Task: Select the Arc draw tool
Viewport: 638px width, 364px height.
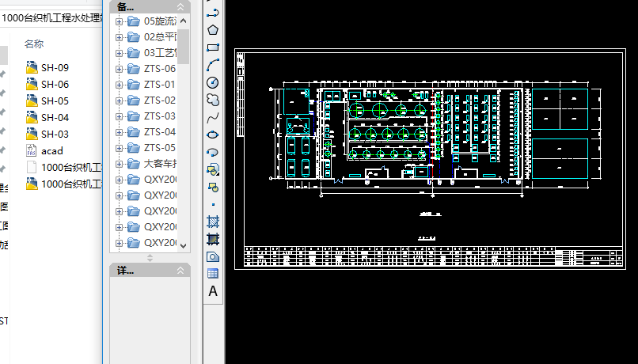Action: [213, 65]
